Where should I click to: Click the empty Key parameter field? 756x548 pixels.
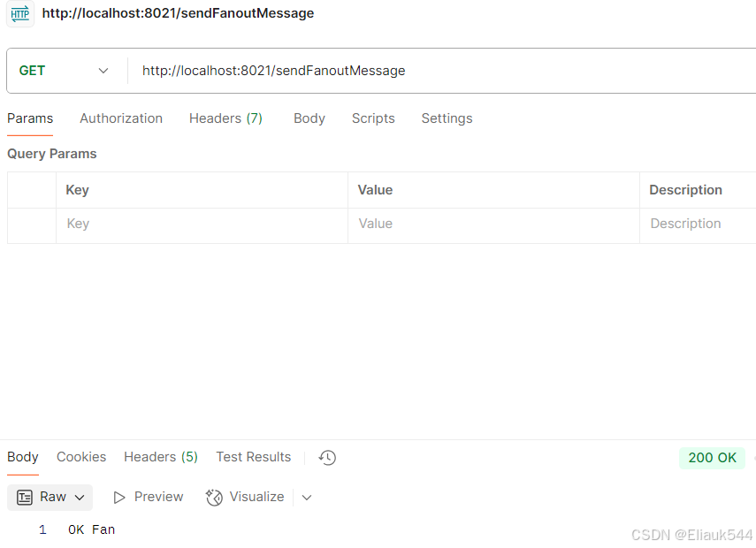click(x=202, y=225)
